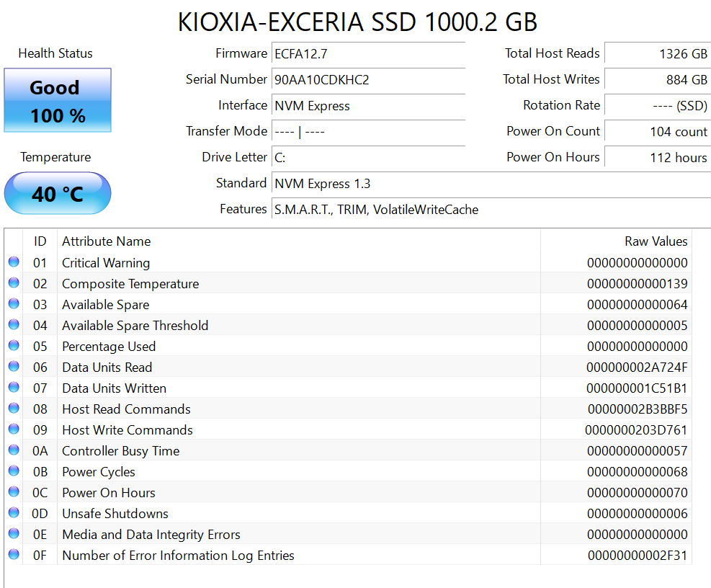Click the status orb for Critical Warning
This screenshot has width=711, height=588.
[x=14, y=262]
